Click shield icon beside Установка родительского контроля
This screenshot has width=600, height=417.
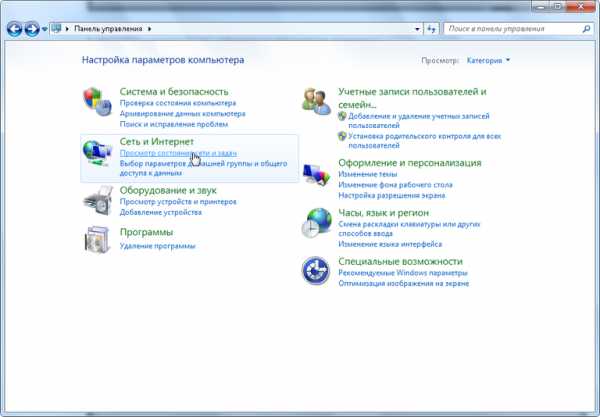click(342, 136)
